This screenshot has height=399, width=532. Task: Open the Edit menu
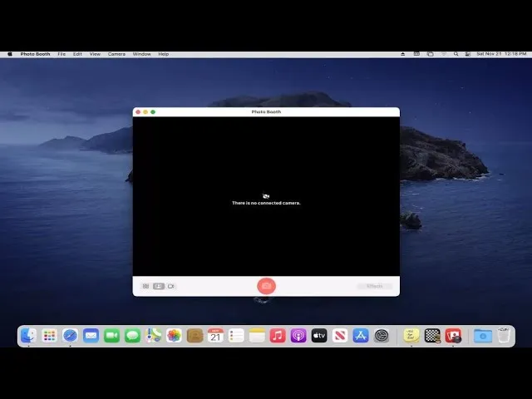77,54
